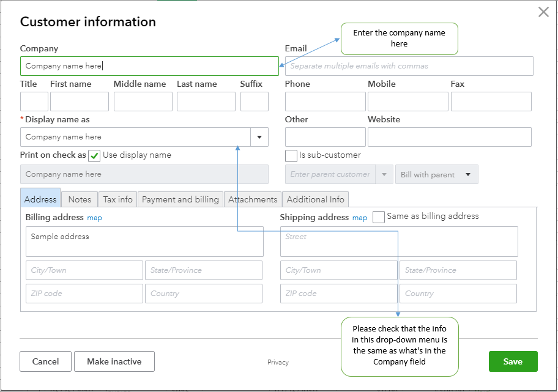Viewport: 558px width, 392px height.
Task: Open the Shipping address map link
Action: pyautogui.click(x=360, y=218)
